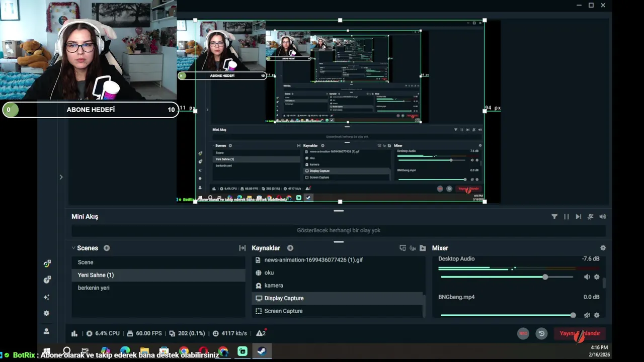Screen dimensions: 644x362
Task: Select the Yeni Sahne (1) scene
Action: click(158, 275)
